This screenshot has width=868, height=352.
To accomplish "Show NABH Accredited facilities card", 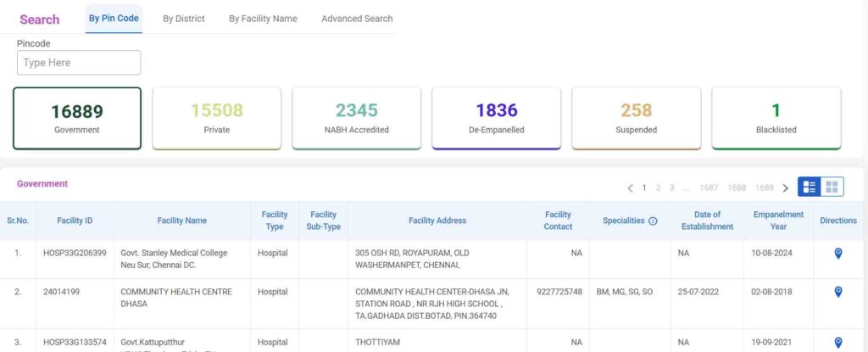I will pyautogui.click(x=356, y=118).
